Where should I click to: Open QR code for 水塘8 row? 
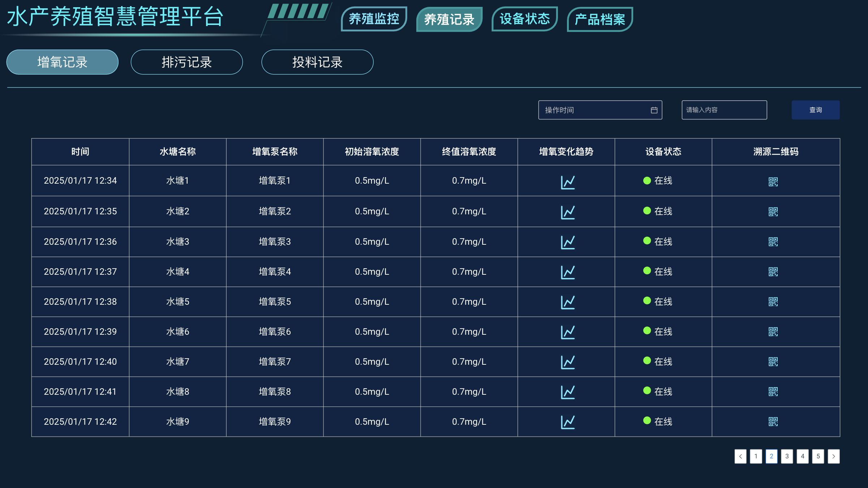point(773,392)
